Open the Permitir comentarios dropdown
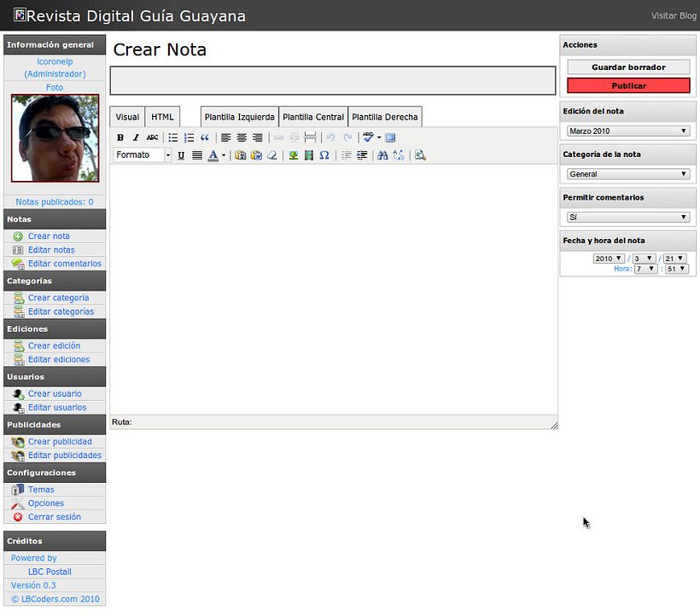This screenshot has width=700, height=616. 628,218
